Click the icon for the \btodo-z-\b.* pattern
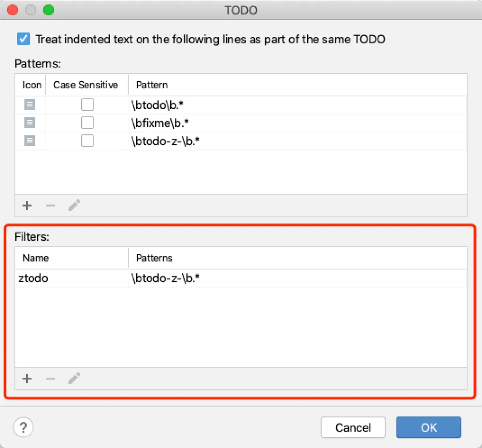 click(30, 141)
